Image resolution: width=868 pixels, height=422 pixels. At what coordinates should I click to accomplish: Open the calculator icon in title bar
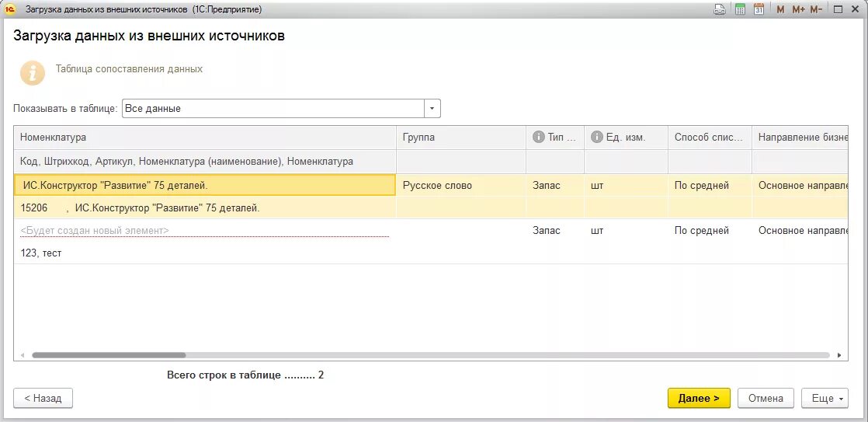coord(740,9)
